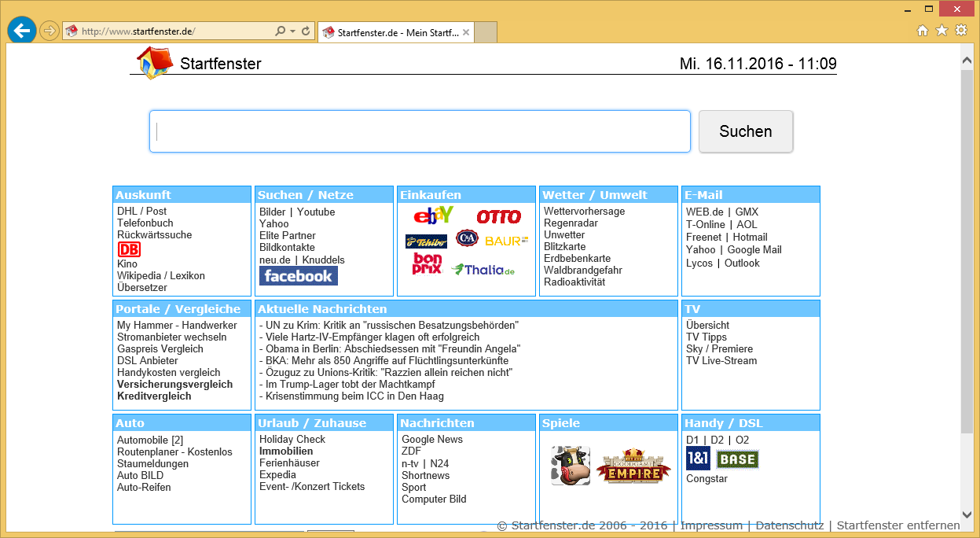Open the Google Mail link
Image resolution: width=980 pixels, height=538 pixels.
click(x=754, y=249)
